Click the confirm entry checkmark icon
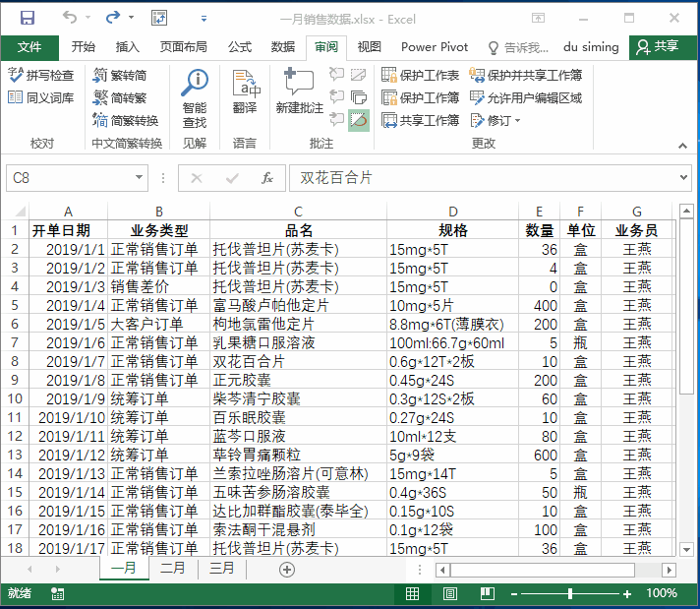700x609 pixels. 232,178
